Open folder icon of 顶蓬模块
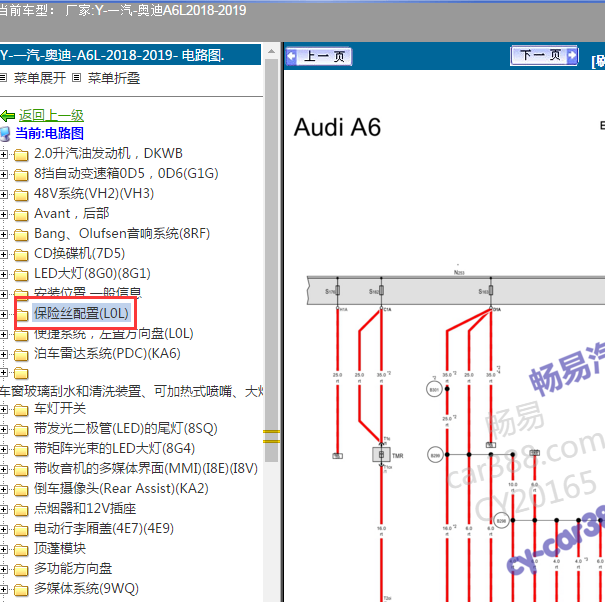 (x=21, y=550)
